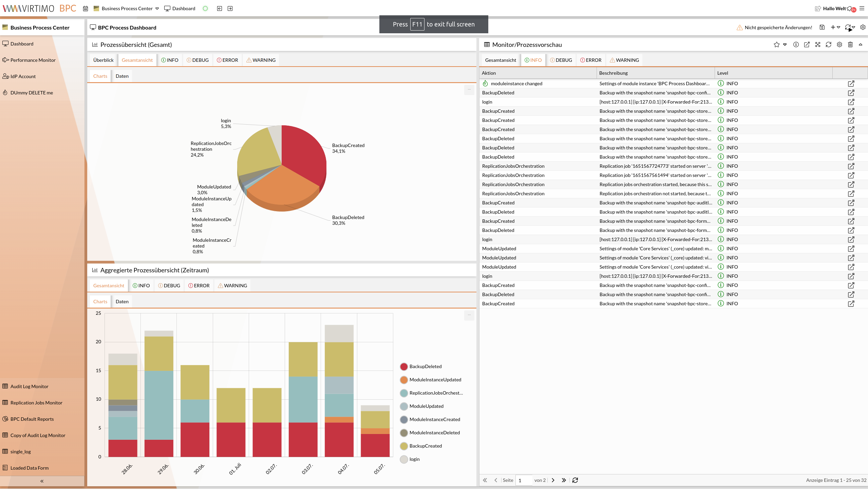The height and width of the screenshot is (489, 868).
Task: Activate the DEBUG filter in Aggregierte Prozessübersicht
Action: (x=169, y=285)
